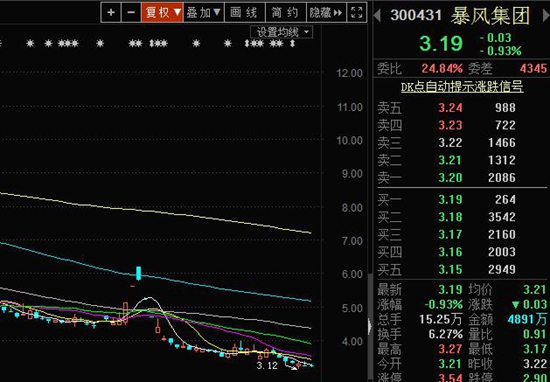Click 换手 value 6.27%

click(x=445, y=334)
